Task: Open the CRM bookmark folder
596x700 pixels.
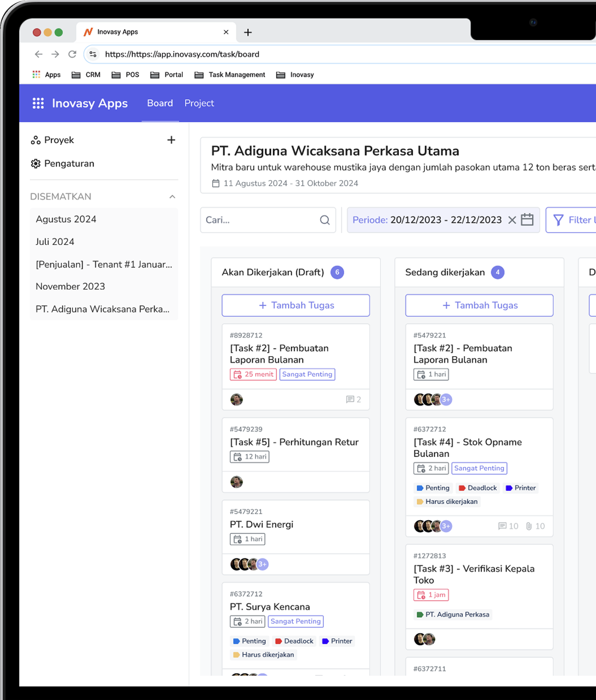Action: (86, 75)
